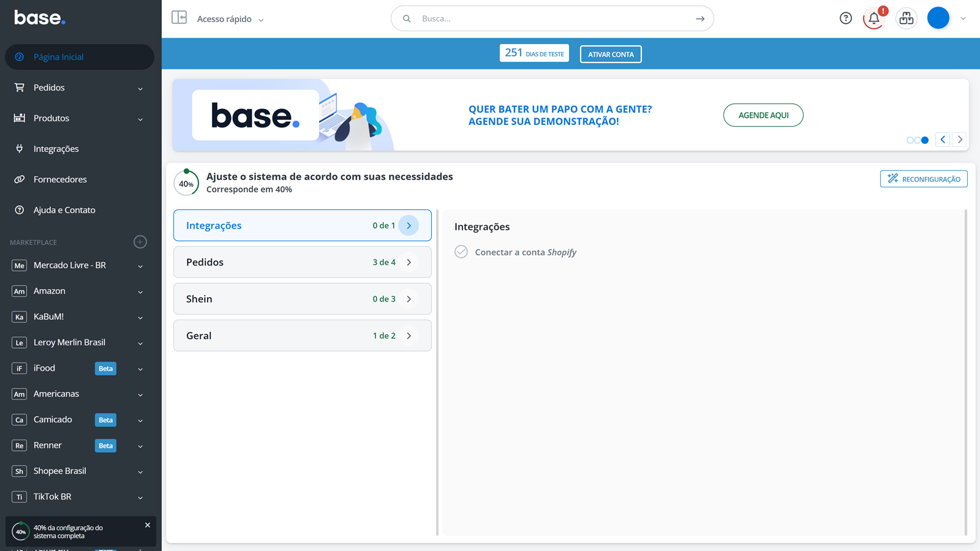Click the RECONFIGURAÇÃO button
The height and width of the screenshot is (551, 980).
pos(924,179)
